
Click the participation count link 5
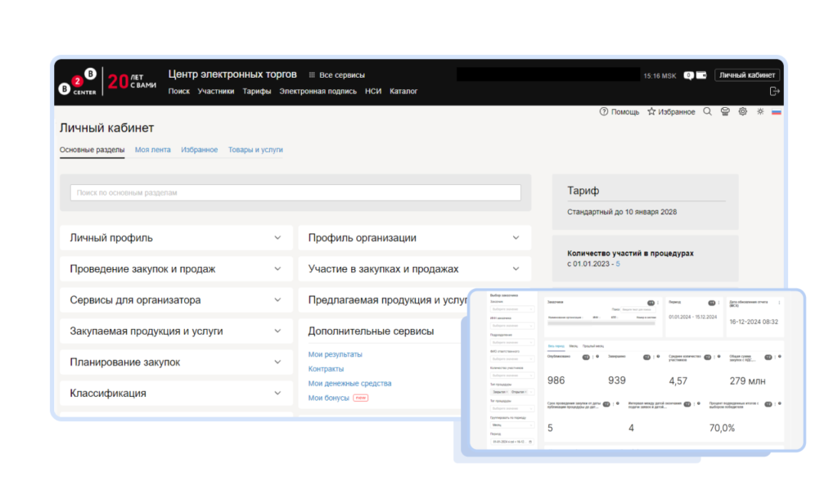click(618, 264)
